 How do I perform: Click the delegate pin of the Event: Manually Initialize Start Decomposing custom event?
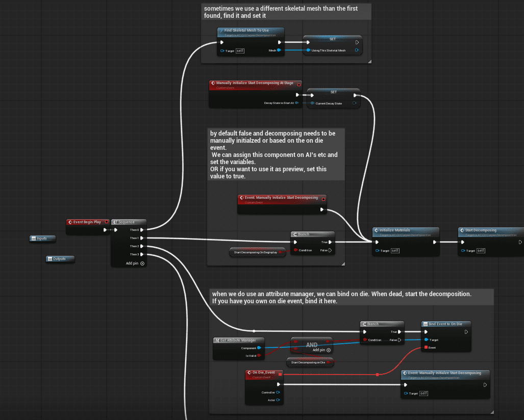pos(323,199)
